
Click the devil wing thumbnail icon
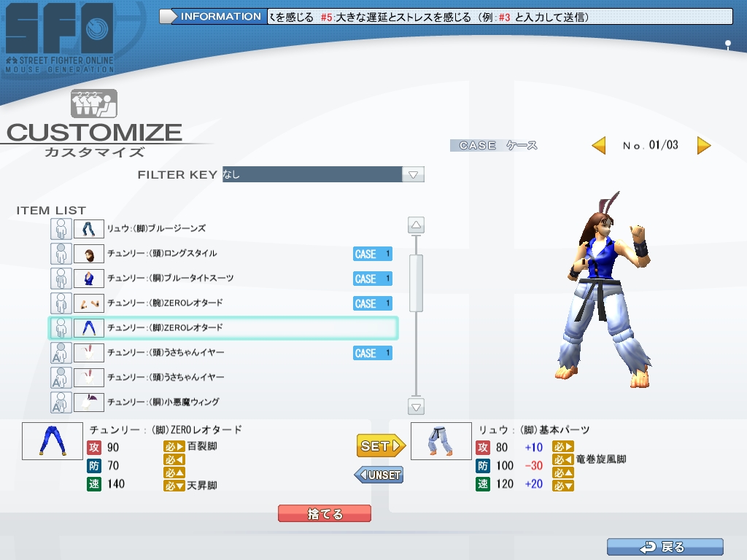click(88, 402)
